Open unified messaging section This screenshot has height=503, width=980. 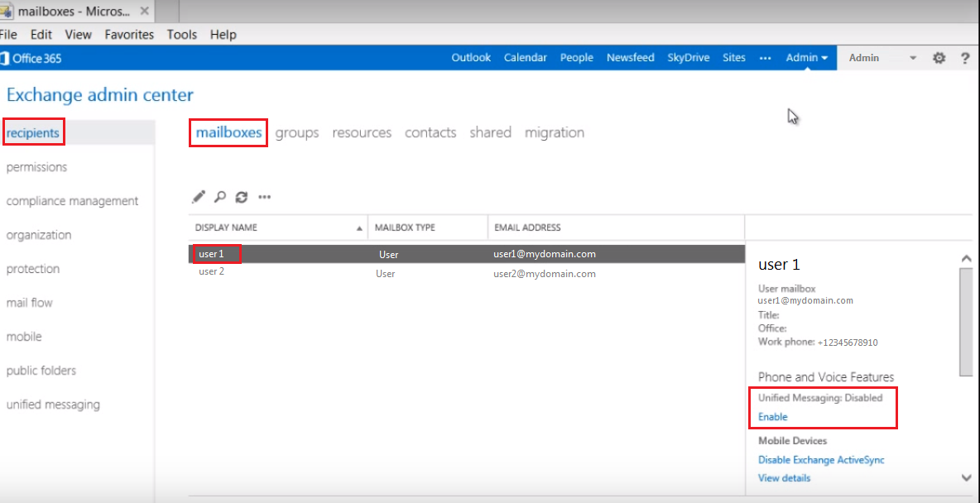(53, 405)
